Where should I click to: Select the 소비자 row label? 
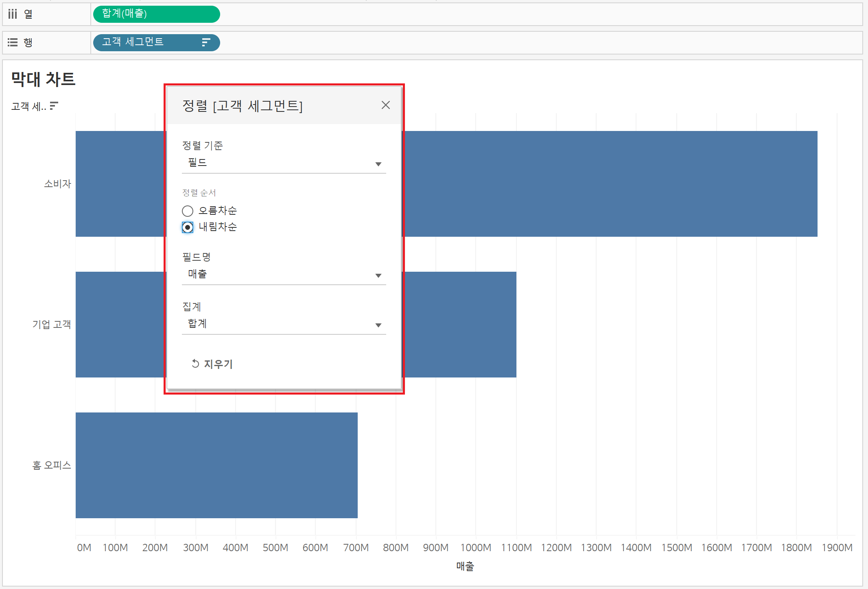tap(57, 184)
